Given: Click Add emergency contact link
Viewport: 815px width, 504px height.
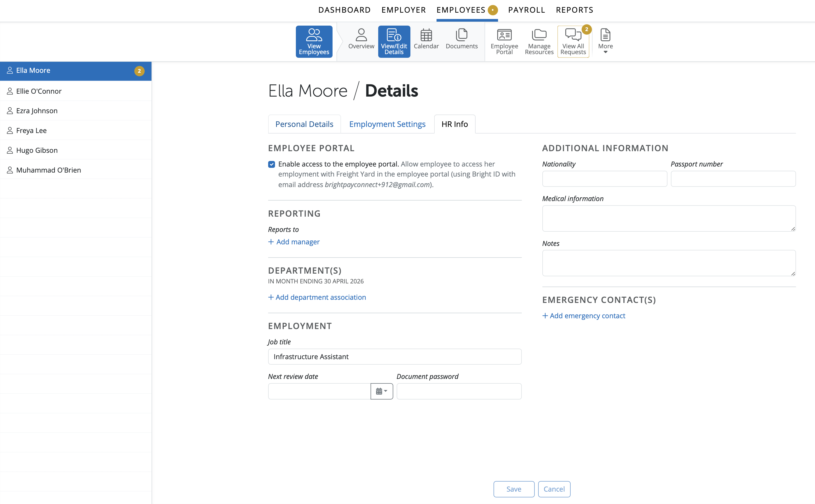Looking at the screenshot, I should point(584,316).
